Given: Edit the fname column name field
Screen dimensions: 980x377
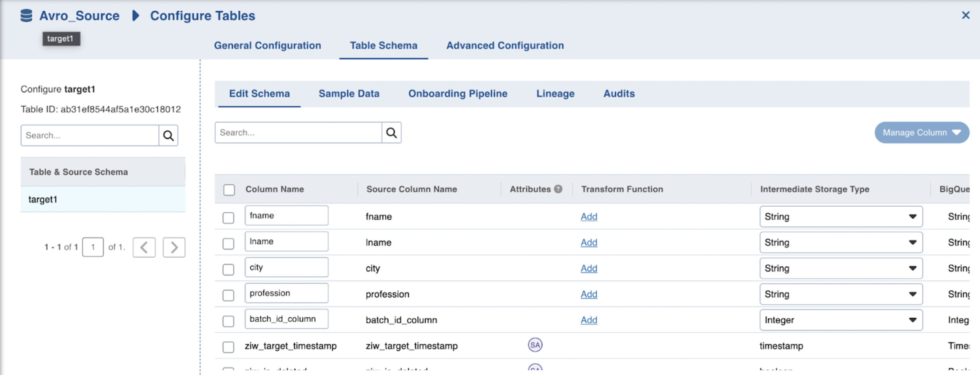Looking at the screenshot, I should [287, 216].
